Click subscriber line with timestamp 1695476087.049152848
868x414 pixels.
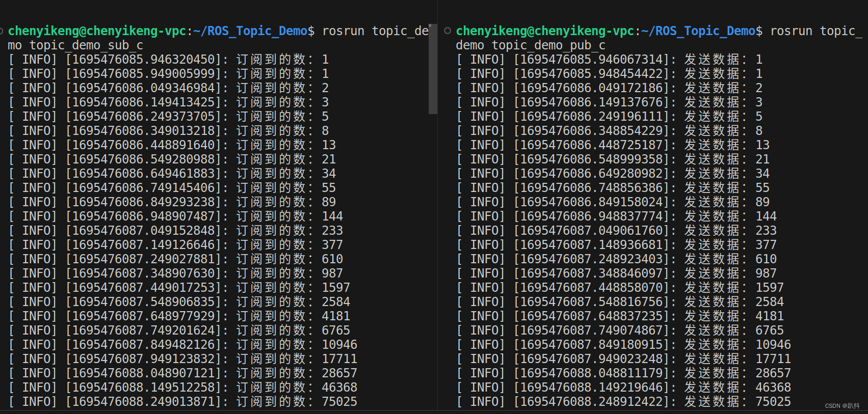tap(176, 231)
